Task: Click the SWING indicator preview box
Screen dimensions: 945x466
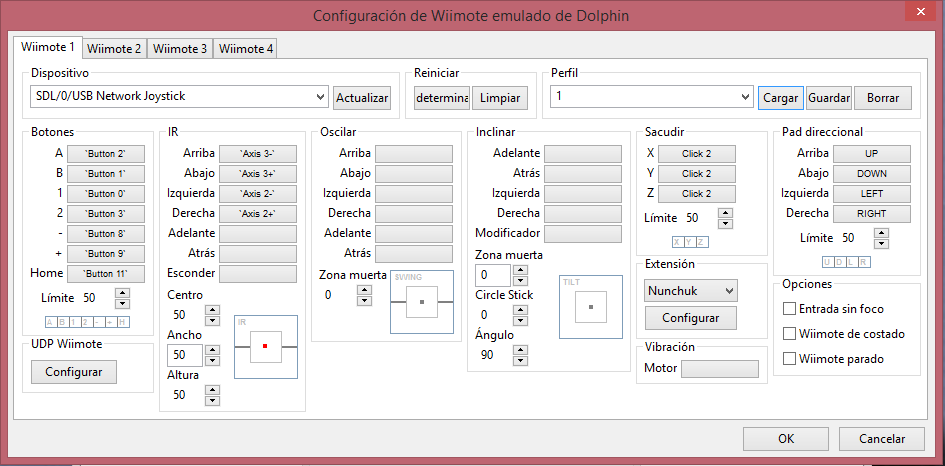Action: coord(422,301)
